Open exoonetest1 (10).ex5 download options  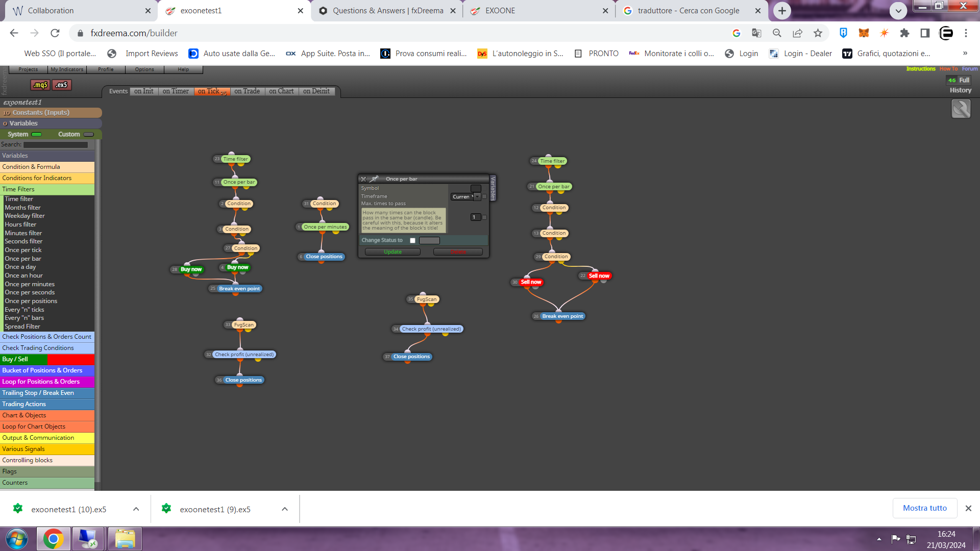[x=136, y=509]
